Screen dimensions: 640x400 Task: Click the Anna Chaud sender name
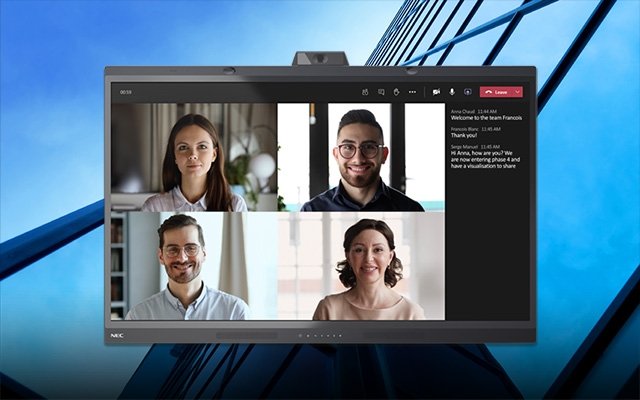[463, 111]
